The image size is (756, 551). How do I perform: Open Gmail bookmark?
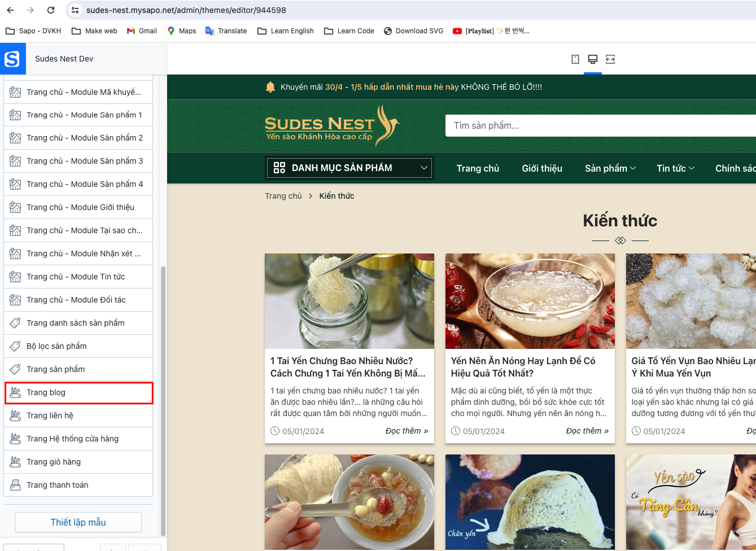pyautogui.click(x=142, y=31)
